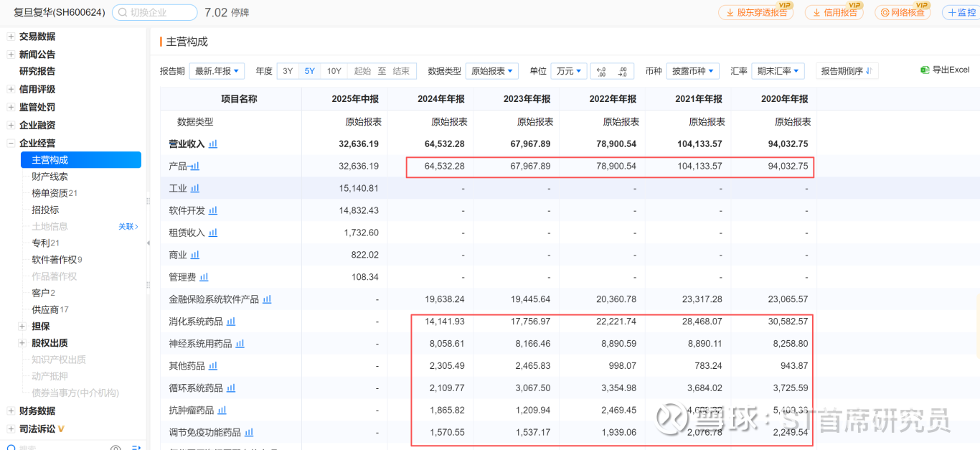This screenshot has height=450, width=980.
Task: Click the 股东穿透报告 button
Action: point(756,12)
